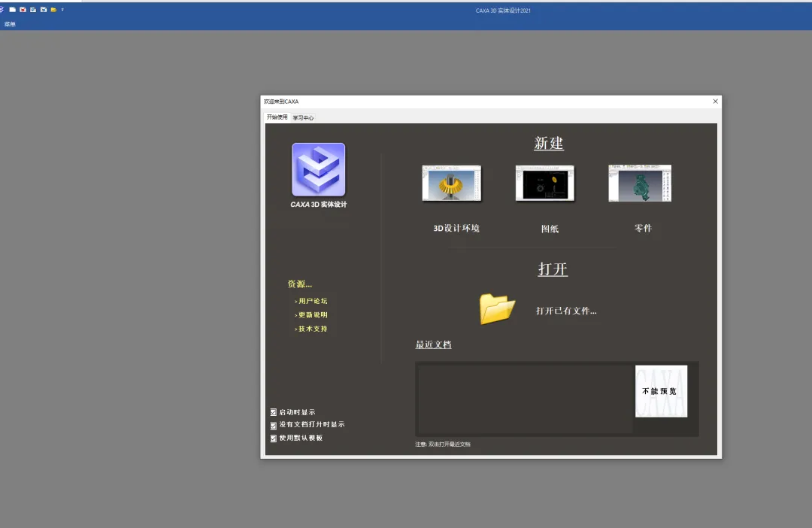The width and height of the screenshot is (812, 528).
Task: Click the 资源... heading
Action: [300, 284]
